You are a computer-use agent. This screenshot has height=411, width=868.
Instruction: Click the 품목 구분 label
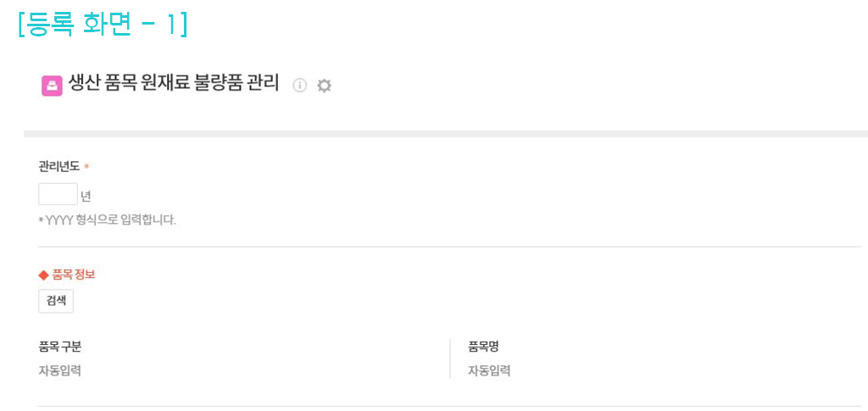[59, 347]
